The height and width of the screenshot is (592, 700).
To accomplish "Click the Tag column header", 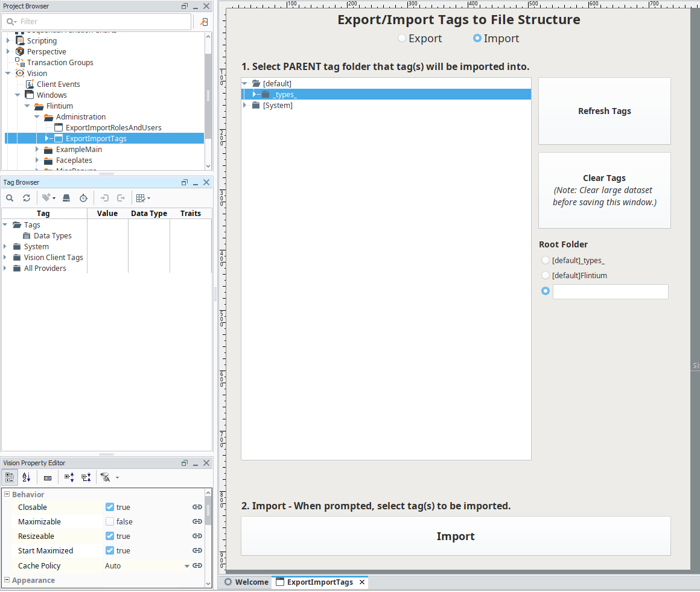I will tap(43, 214).
